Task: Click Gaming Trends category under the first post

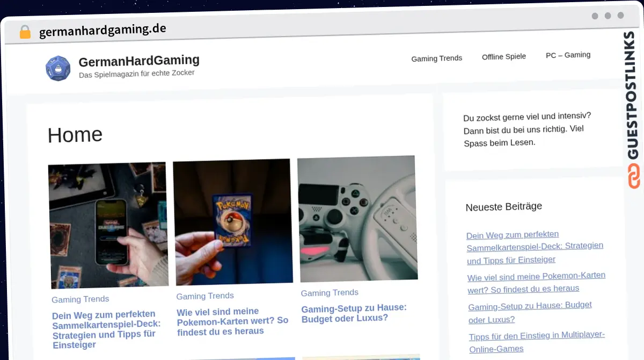Action: tap(80, 299)
